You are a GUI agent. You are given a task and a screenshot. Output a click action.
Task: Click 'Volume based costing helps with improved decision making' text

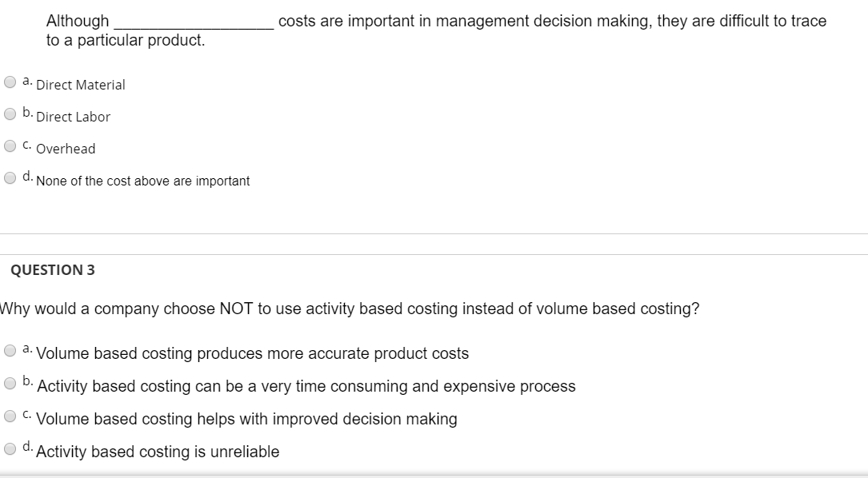(x=247, y=419)
